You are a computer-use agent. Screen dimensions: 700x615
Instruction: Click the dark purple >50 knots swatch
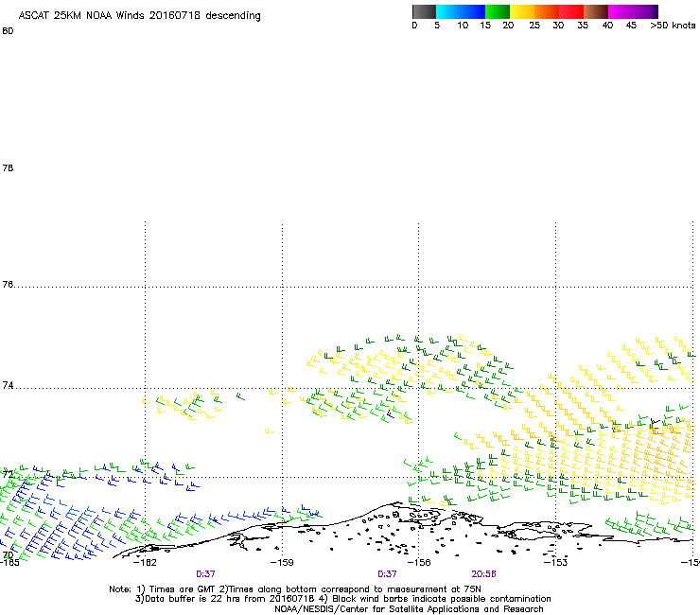click(655, 11)
